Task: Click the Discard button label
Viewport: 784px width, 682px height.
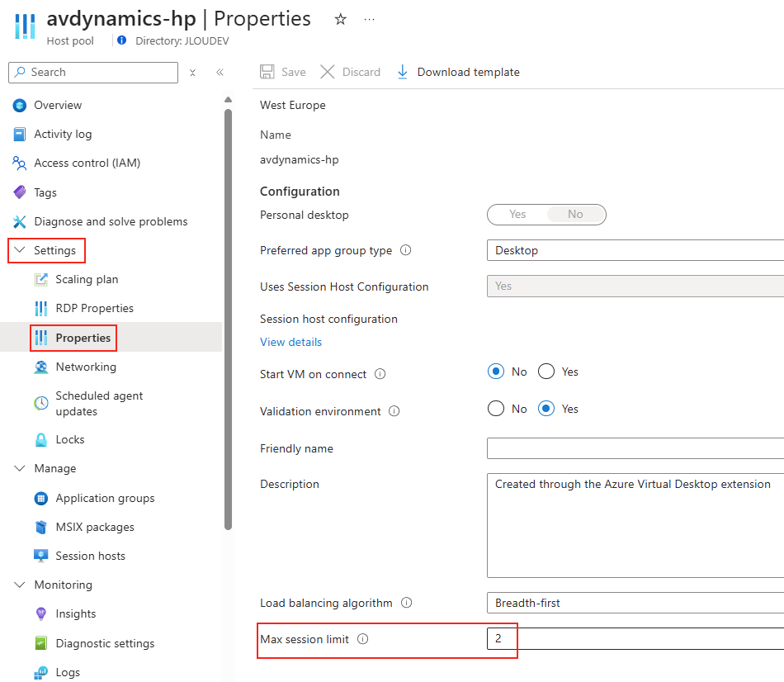Action: (361, 72)
